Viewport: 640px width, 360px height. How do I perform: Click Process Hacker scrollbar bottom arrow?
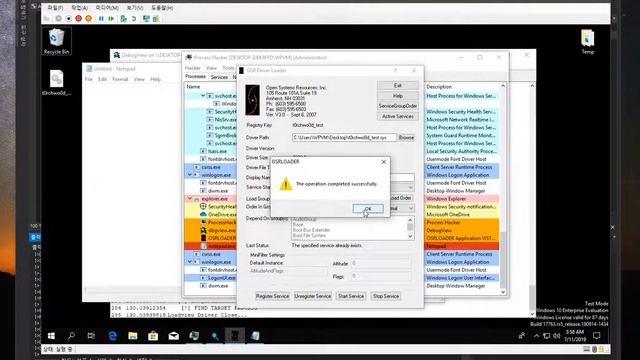click(x=503, y=292)
